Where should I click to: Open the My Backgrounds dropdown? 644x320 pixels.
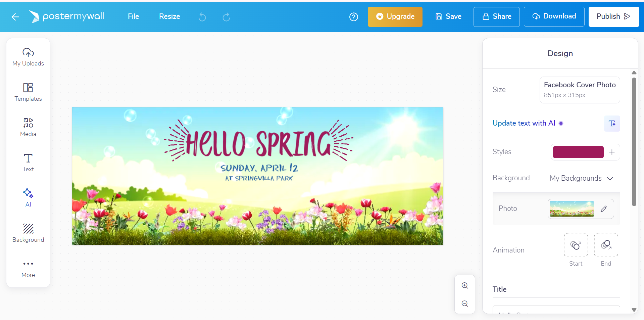(x=581, y=178)
